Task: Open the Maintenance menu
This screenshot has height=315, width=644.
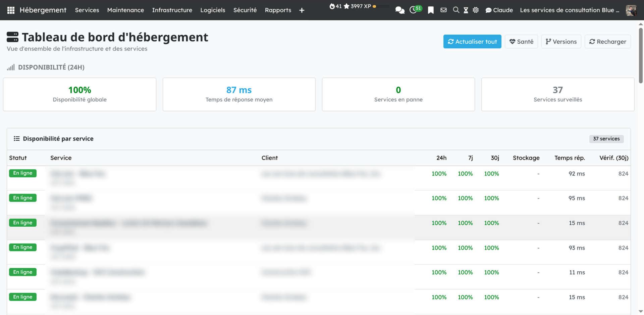Action: coord(125,10)
